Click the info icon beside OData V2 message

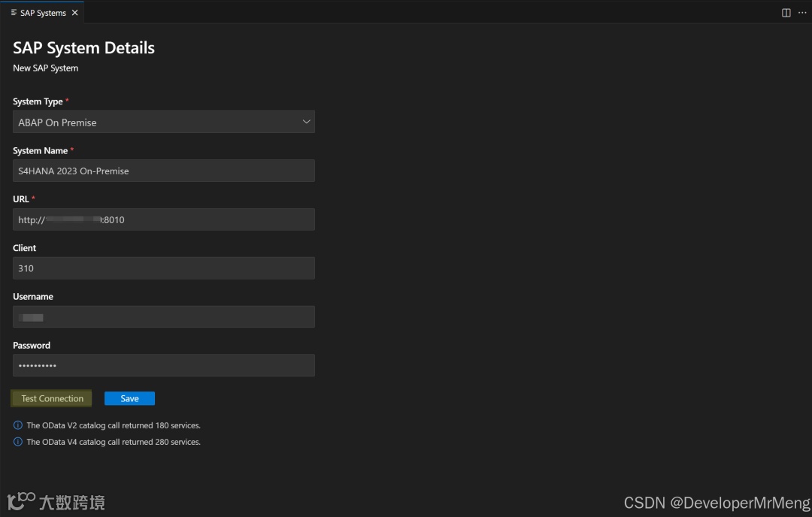[17, 425]
